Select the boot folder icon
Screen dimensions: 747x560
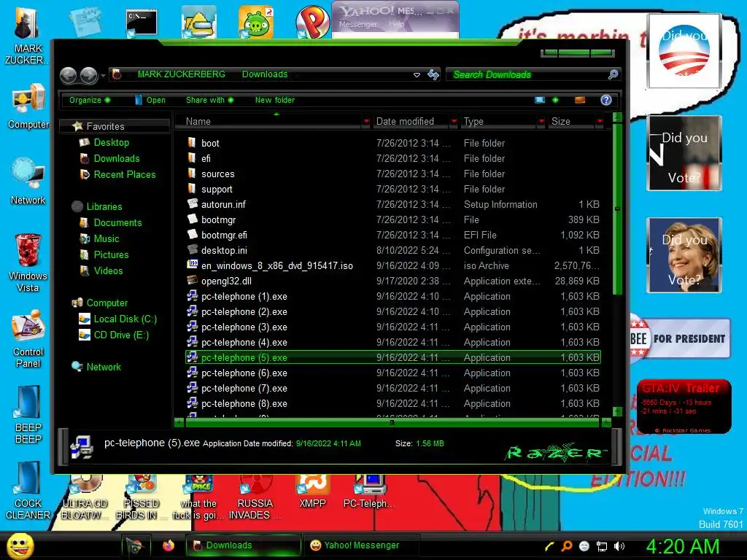click(192, 142)
